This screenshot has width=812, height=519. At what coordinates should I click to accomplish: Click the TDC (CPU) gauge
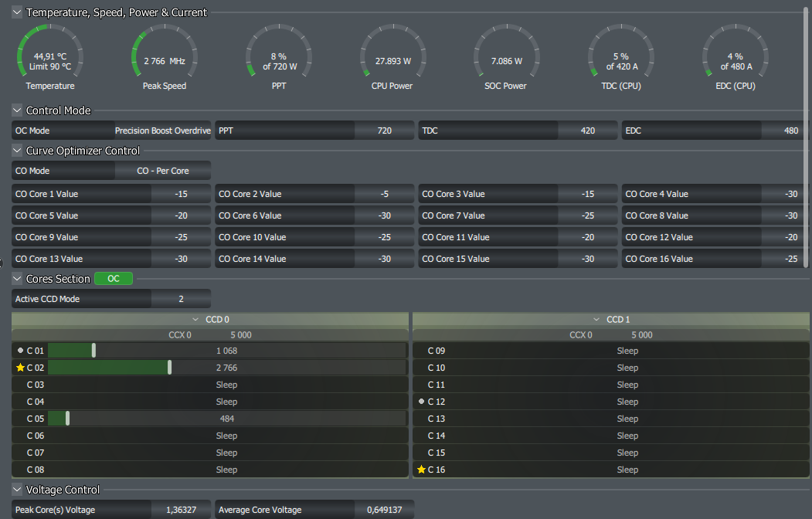click(x=621, y=58)
